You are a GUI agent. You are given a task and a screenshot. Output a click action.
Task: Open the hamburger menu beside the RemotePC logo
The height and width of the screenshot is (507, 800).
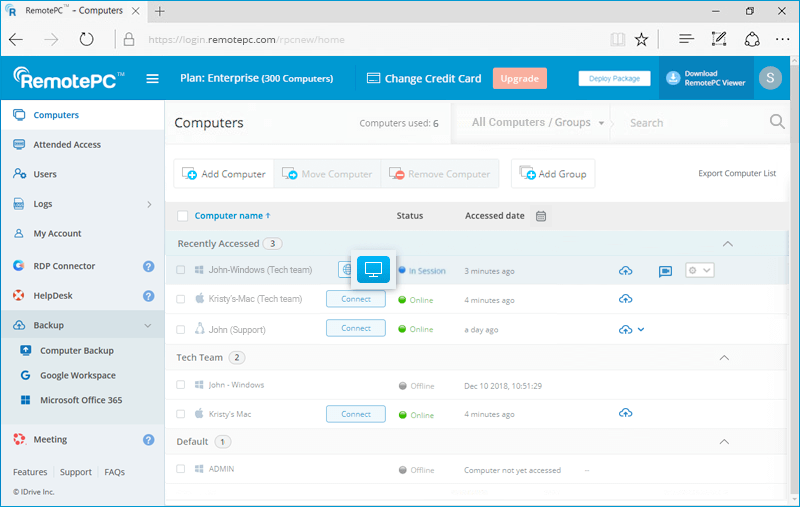click(x=153, y=79)
